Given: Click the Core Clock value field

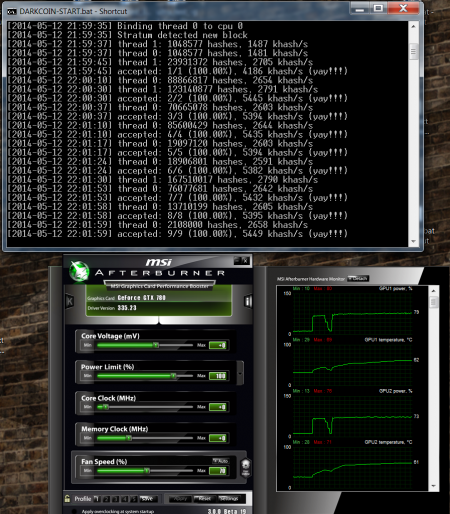Looking at the screenshot, I should click(218, 407).
